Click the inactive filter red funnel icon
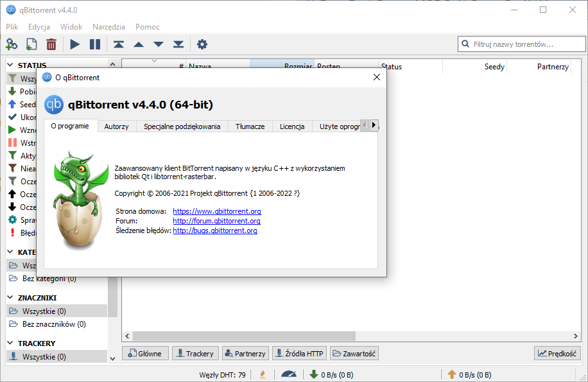Viewport: 588px width, 382px height. (x=12, y=168)
